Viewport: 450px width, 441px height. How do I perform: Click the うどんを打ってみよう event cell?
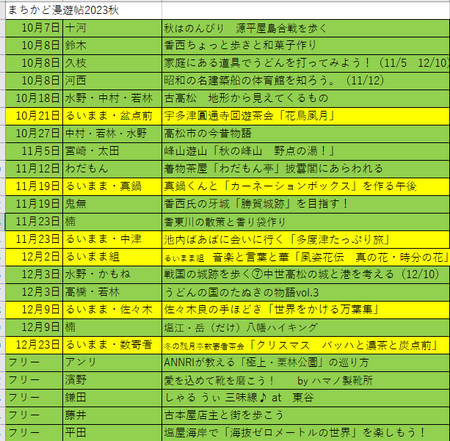tap(306, 63)
